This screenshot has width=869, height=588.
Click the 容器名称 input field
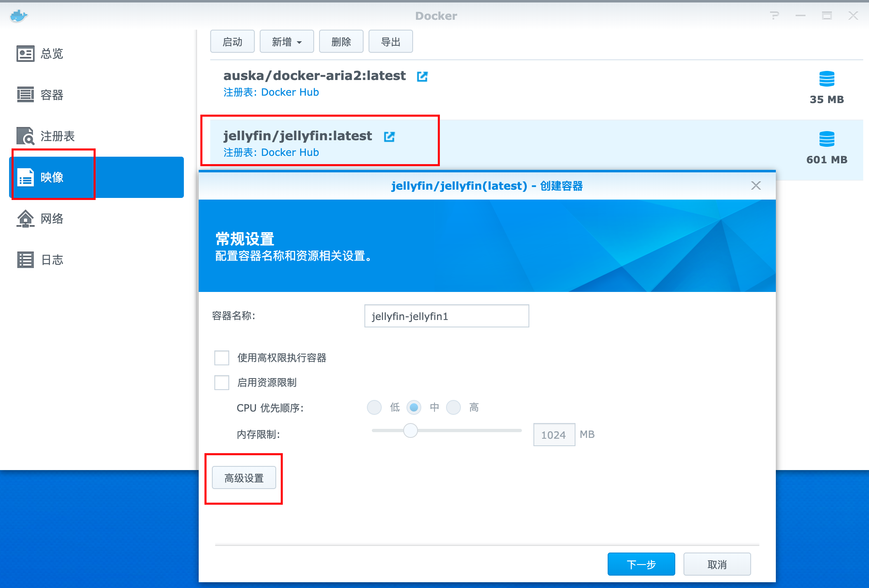click(447, 316)
